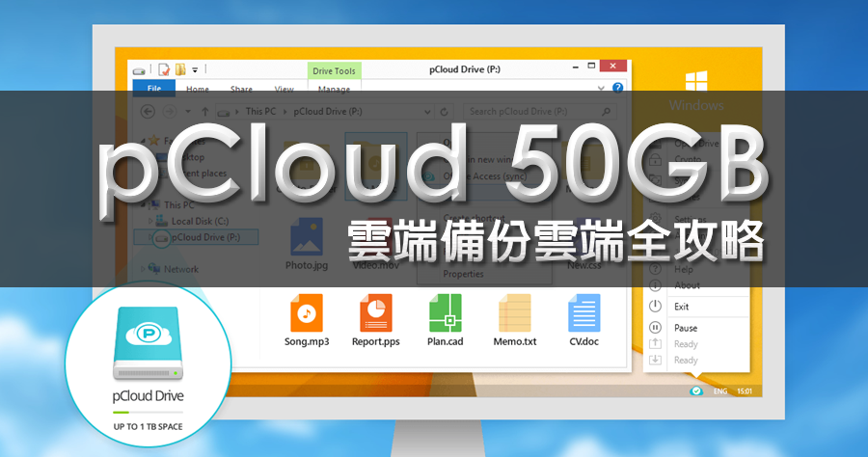Image resolution: width=868 pixels, height=457 pixels.
Task: Click the Pause icon in pCloud menu
Action: (x=655, y=328)
